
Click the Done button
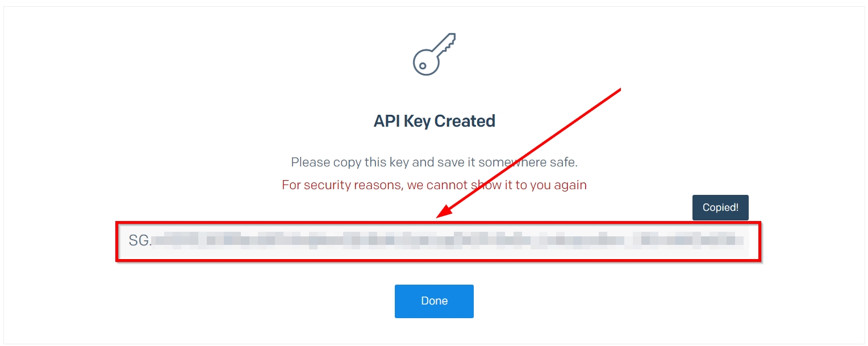pos(434,301)
